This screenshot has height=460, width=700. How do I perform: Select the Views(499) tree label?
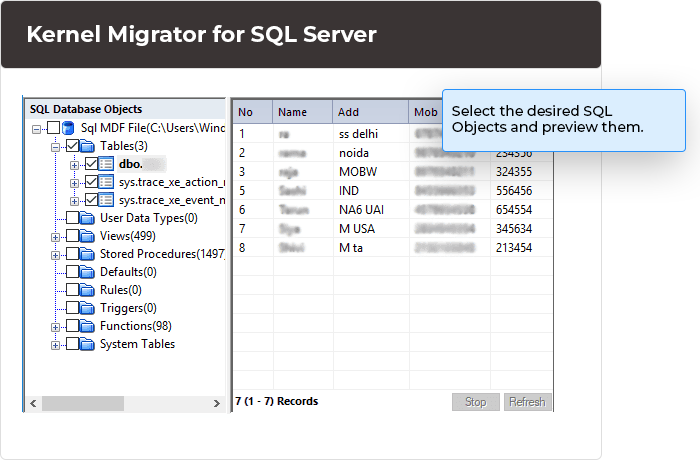128,236
